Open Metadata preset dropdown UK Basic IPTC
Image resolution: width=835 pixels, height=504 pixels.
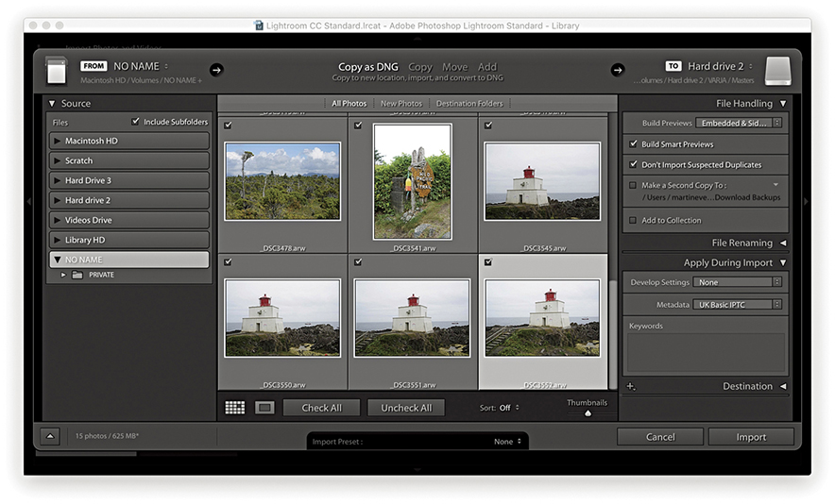pos(738,305)
